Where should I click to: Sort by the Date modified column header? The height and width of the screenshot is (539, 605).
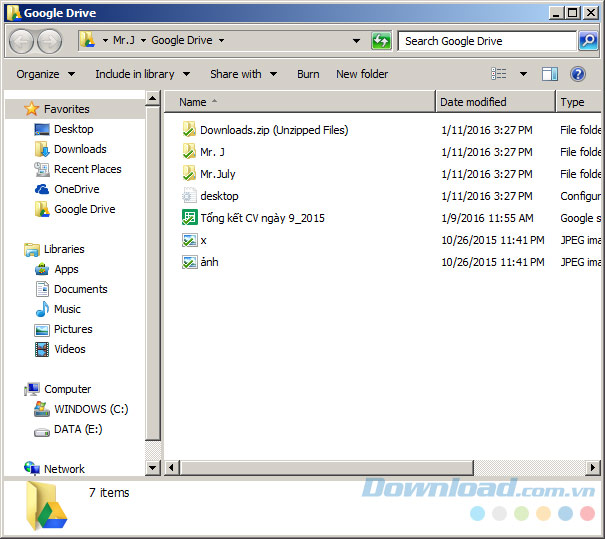click(496, 101)
